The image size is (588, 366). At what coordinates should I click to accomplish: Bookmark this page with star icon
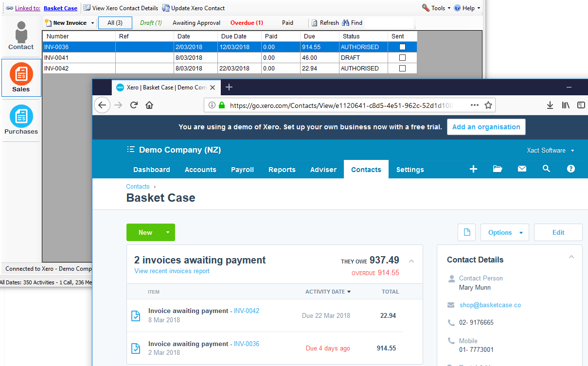point(488,105)
